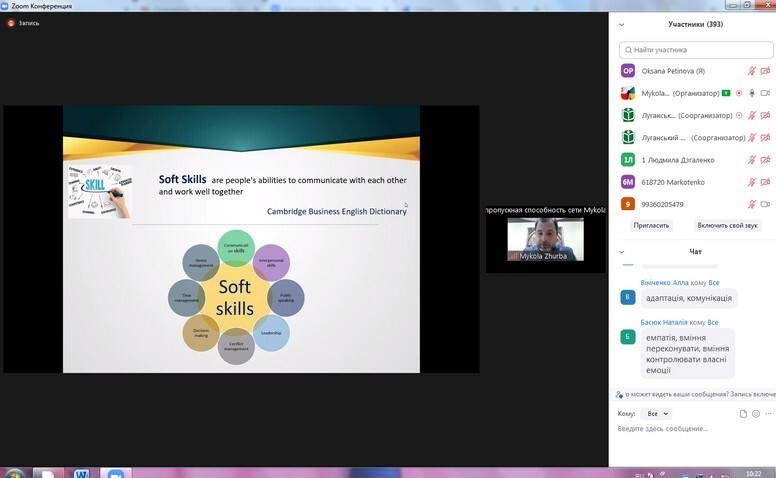Screen dimensions: 776x478
Task: Open Microsoft Word from the taskbar
Action: pos(82,473)
